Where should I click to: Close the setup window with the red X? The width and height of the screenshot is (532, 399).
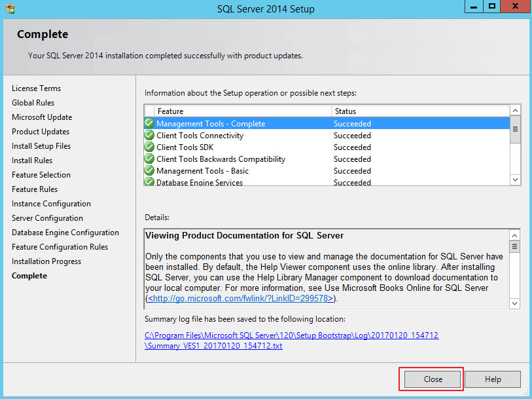pyautogui.click(x=515, y=7)
